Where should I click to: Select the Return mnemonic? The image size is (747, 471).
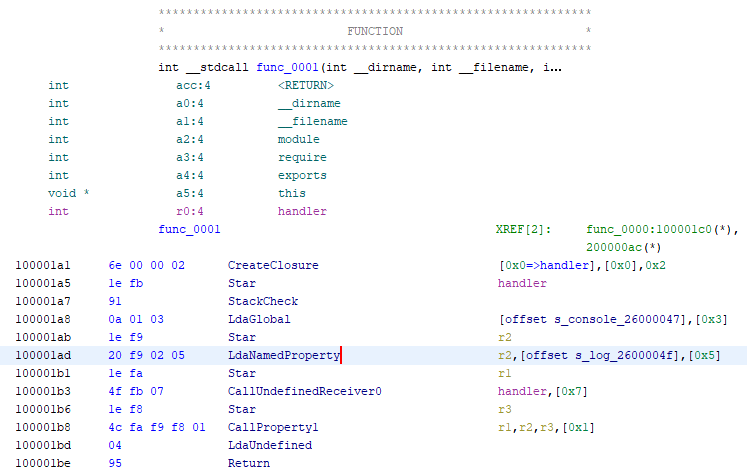point(249,463)
